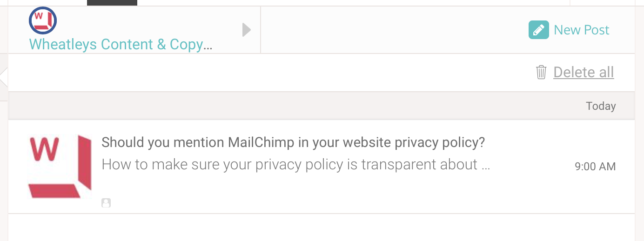Select the dark tab at the top
The width and height of the screenshot is (644, 241).
tap(112, 3)
